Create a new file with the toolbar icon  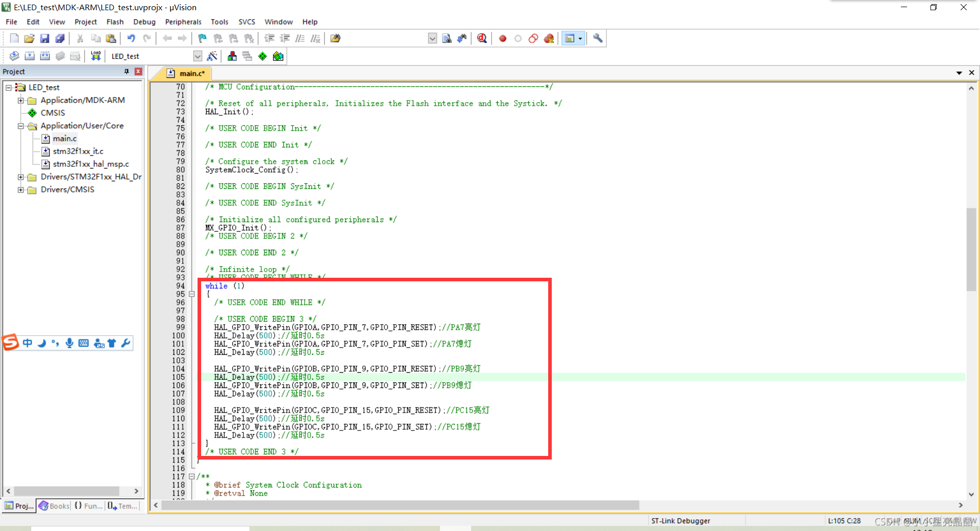[14, 38]
